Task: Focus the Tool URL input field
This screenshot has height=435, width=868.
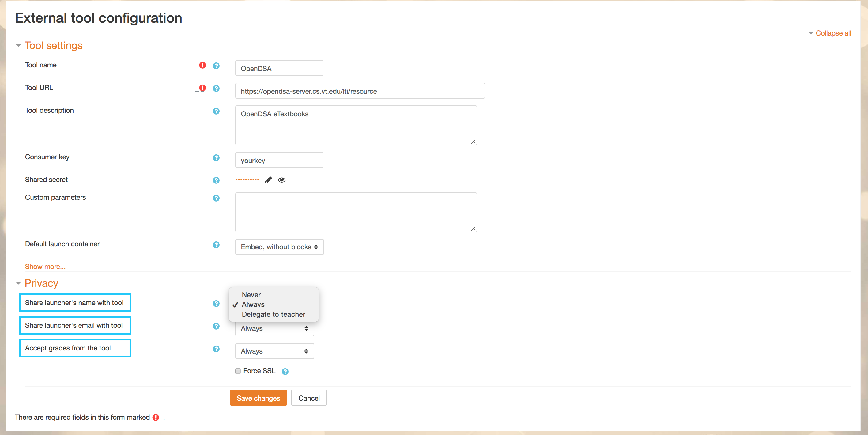Action: (360, 91)
